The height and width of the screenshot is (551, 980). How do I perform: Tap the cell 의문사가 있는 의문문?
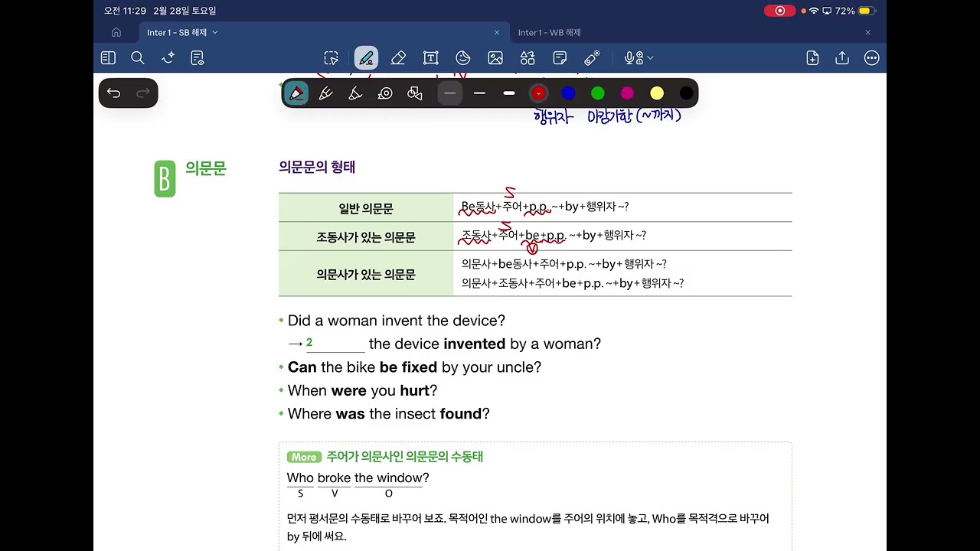366,274
